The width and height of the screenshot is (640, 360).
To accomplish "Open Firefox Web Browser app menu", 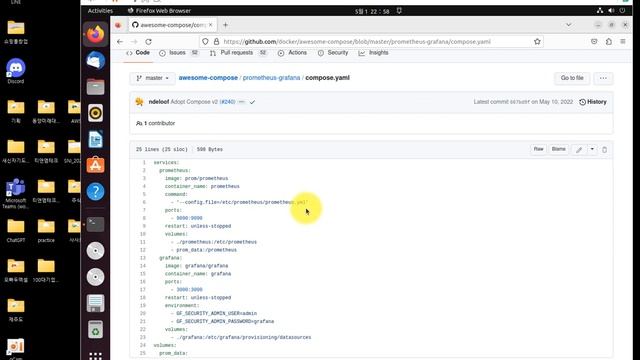I will coord(159,11).
